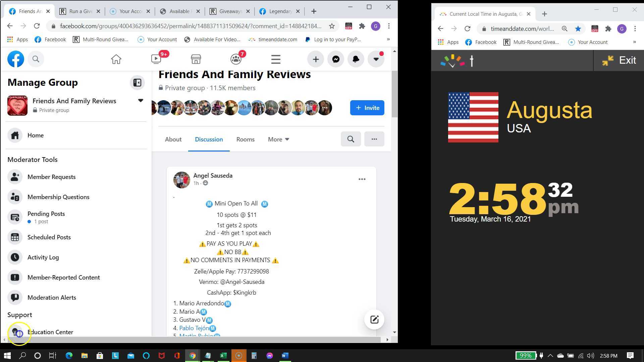
Task: Switch to the Rooms tab
Action: click(x=245, y=139)
